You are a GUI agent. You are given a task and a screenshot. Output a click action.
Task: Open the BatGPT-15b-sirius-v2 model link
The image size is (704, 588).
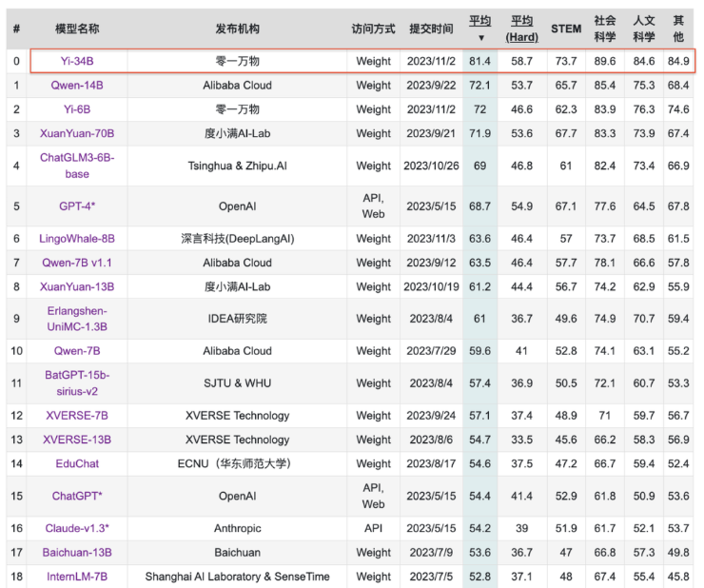(x=77, y=383)
